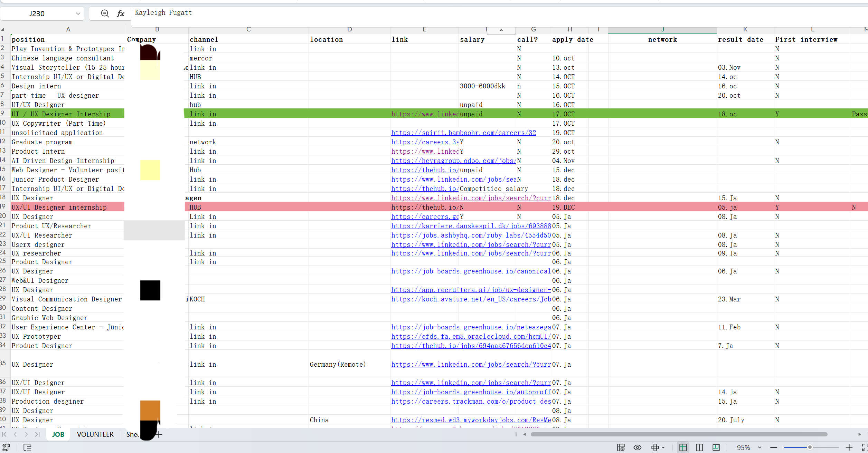
Task: Click the Name Box showing J230
Action: point(37,13)
